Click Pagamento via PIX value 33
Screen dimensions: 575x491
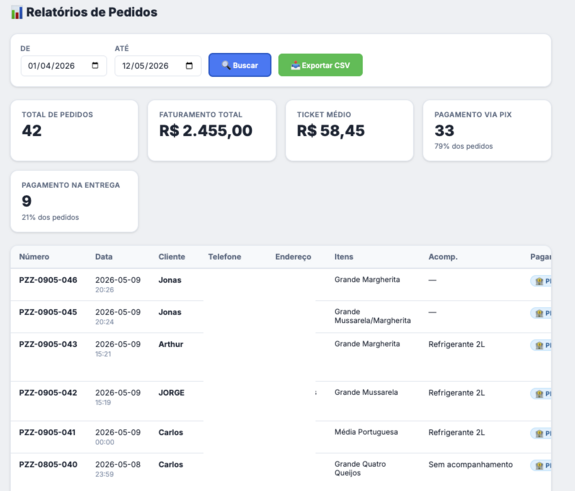point(444,131)
